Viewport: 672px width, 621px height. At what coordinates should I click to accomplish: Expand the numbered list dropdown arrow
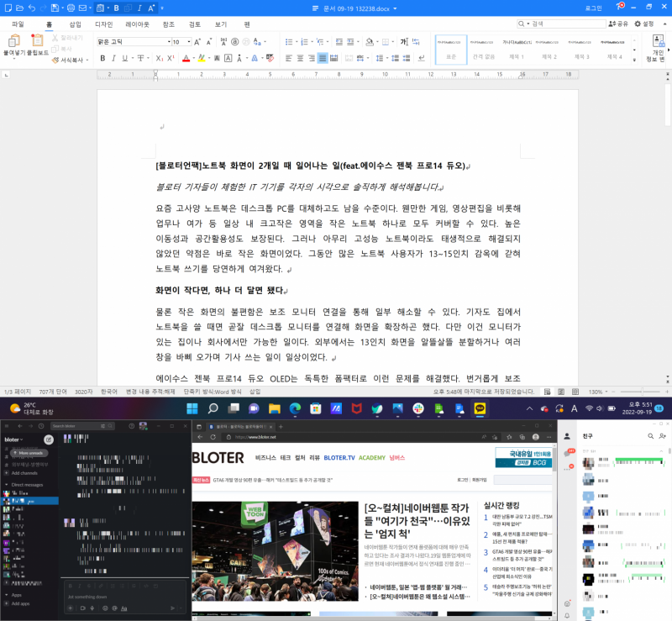[x=312, y=42]
